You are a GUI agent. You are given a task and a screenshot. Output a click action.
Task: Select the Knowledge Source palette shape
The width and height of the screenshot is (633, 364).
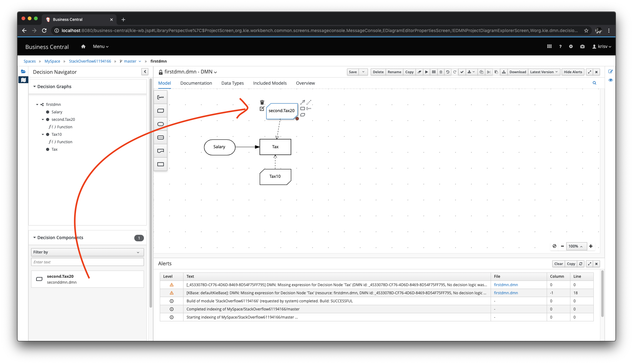(160, 151)
